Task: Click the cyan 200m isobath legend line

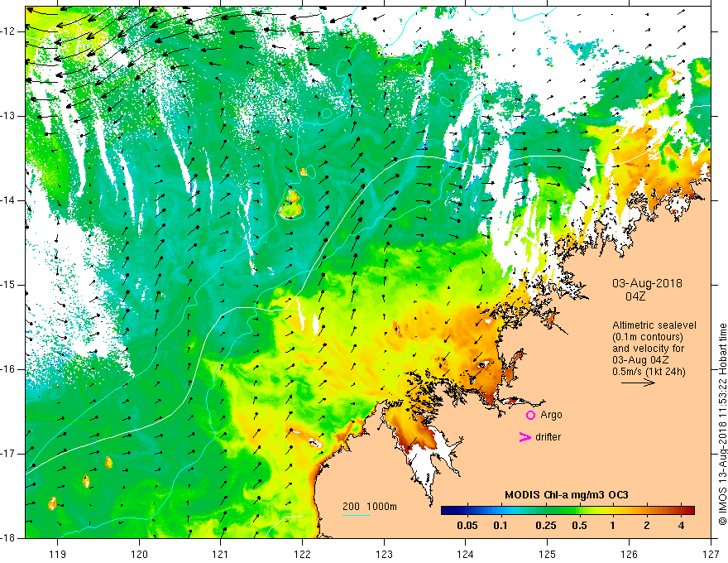Action: click(356, 515)
